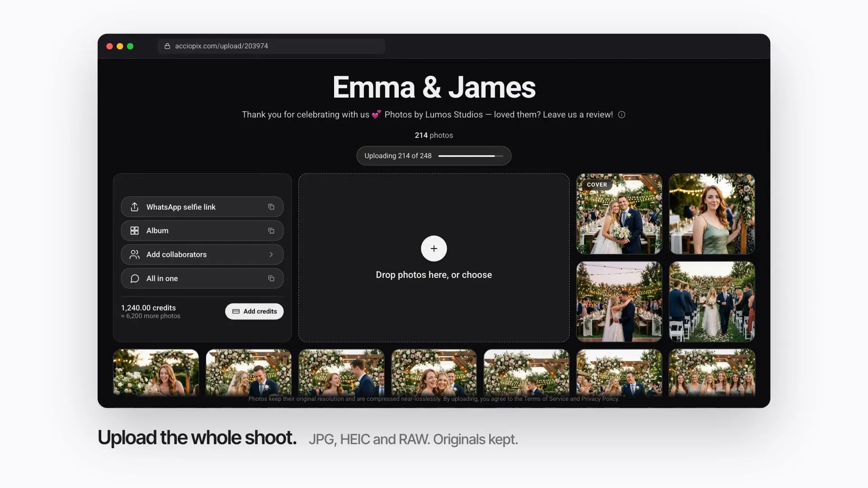Click the lock icon in the address bar
Screen dimensions: 868x488
coord(167,46)
